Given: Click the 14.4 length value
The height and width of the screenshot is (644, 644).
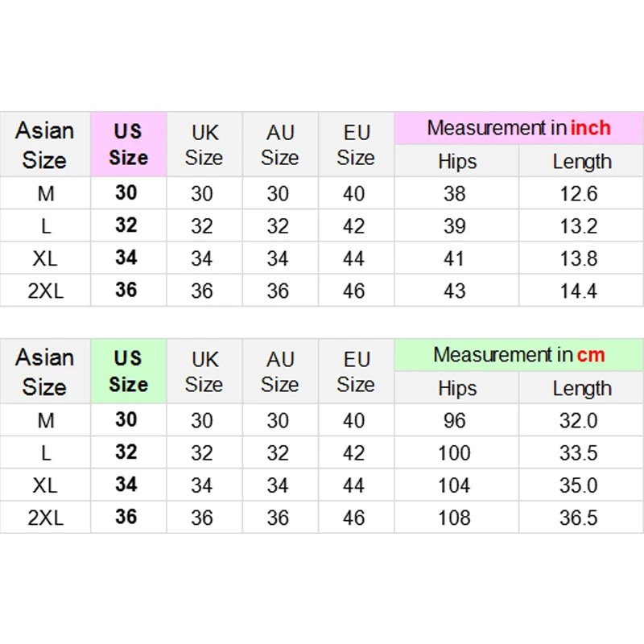Looking at the screenshot, I should (x=580, y=291).
